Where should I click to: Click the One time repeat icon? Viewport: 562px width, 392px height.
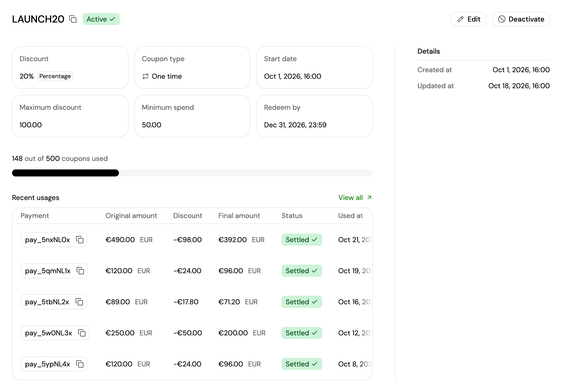click(146, 76)
